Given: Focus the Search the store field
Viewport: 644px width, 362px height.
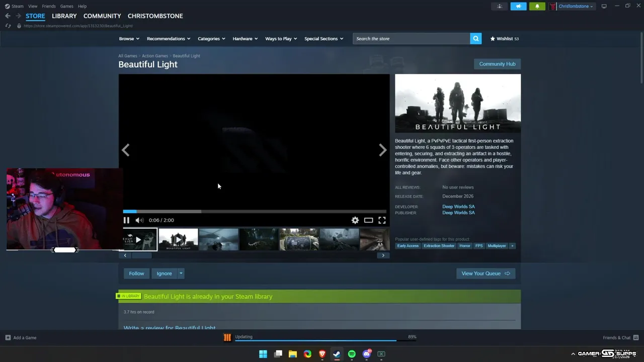Looking at the screenshot, I should coord(412,39).
